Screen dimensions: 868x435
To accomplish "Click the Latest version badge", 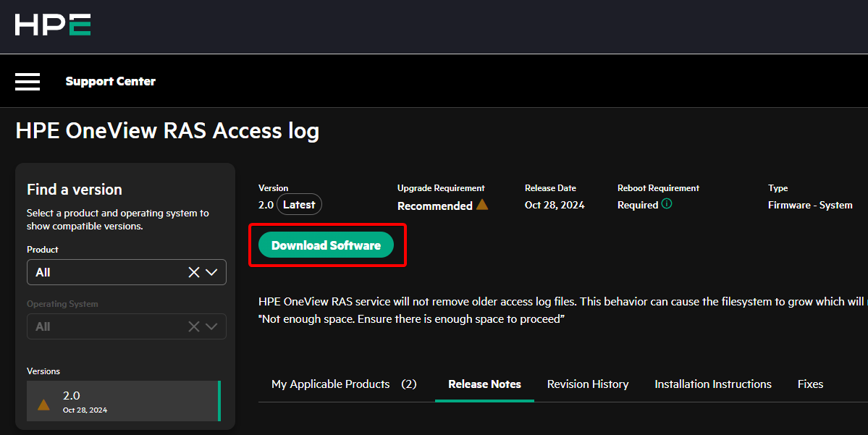I will point(299,205).
